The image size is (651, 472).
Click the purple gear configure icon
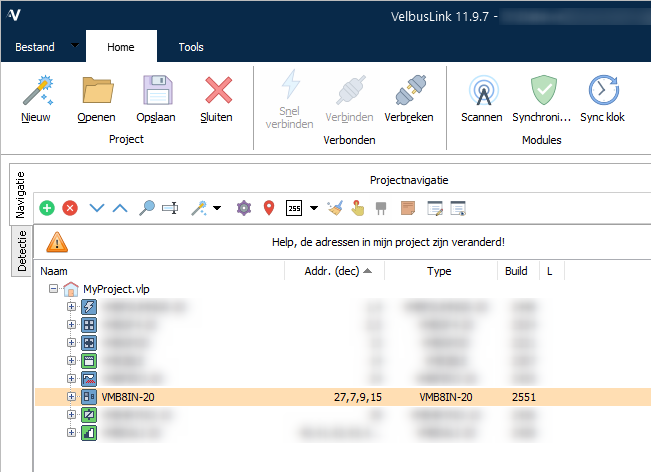pyautogui.click(x=244, y=208)
